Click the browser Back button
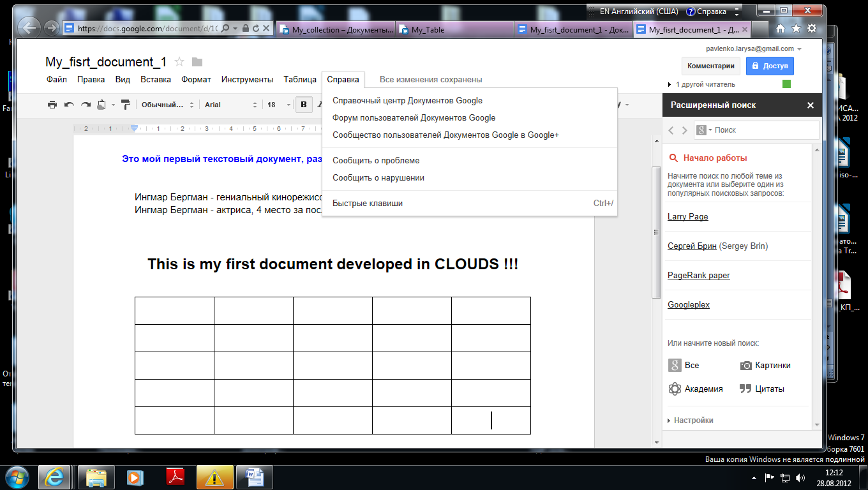The width and height of the screenshot is (868, 490). [28, 27]
